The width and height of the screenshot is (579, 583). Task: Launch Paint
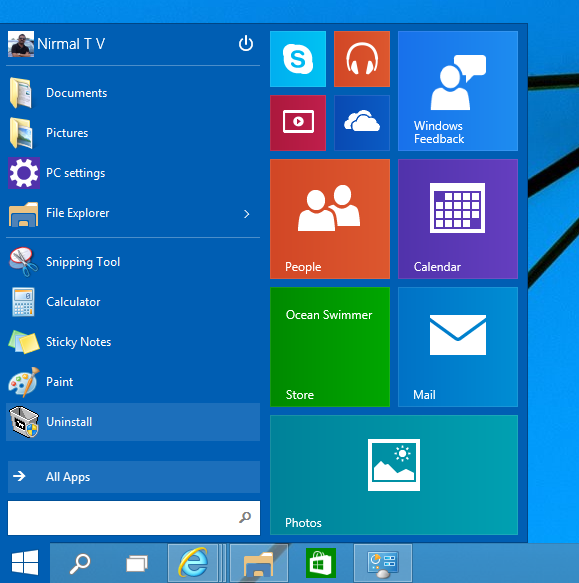[x=133, y=382]
